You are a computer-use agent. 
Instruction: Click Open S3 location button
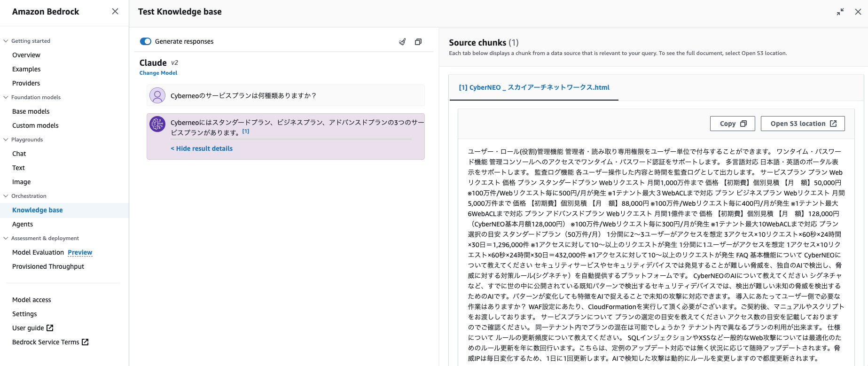tap(803, 124)
